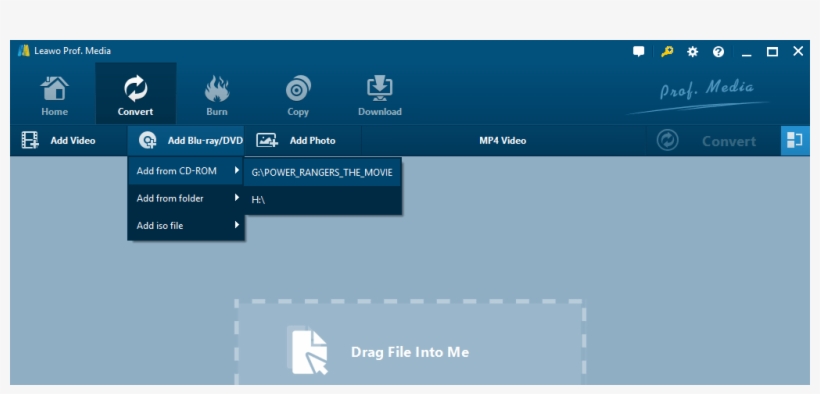This screenshot has width=820, height=394.
Task: Open the Add Blu-ray/DVD dropdown
Action: point(186,140)
